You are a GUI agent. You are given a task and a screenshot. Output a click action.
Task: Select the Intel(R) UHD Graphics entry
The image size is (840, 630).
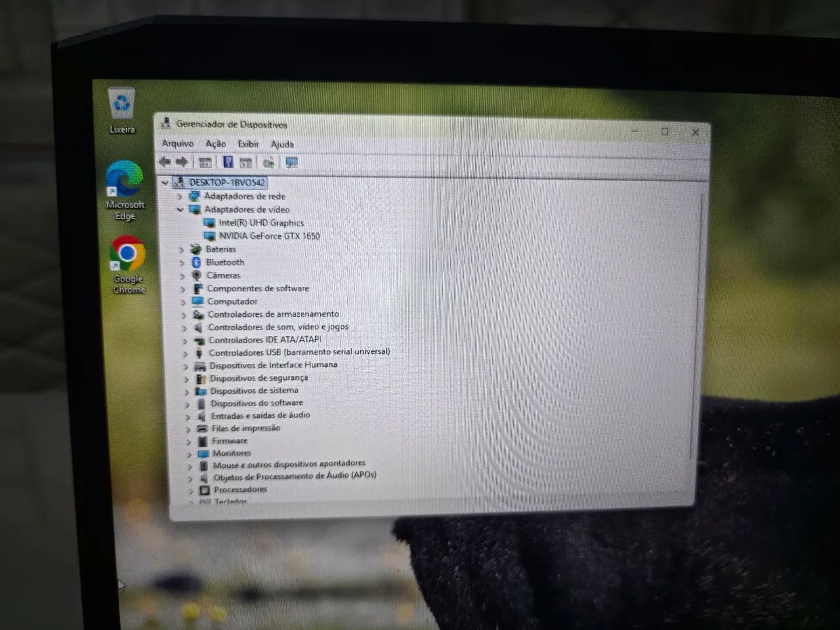(262, 222)
